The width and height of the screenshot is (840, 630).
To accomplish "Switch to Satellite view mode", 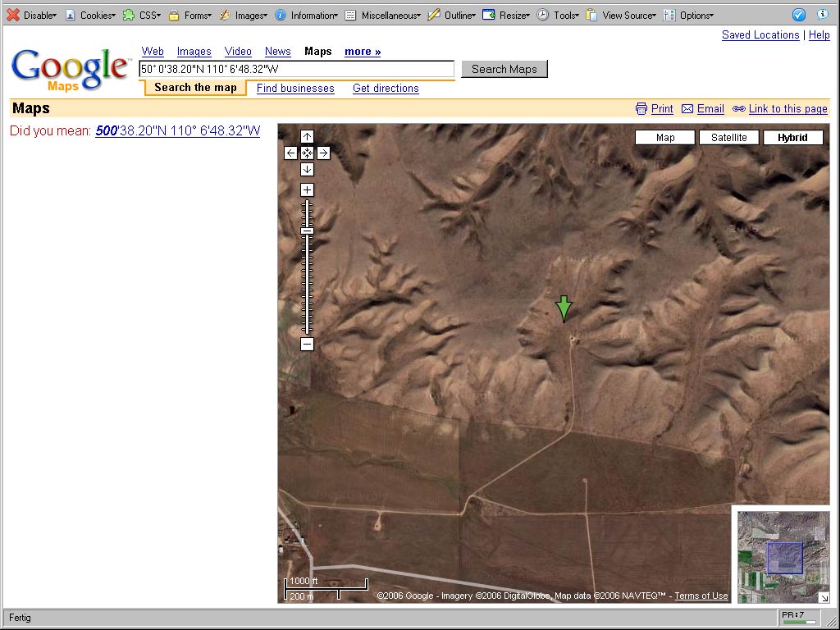I will coord(728,138).
